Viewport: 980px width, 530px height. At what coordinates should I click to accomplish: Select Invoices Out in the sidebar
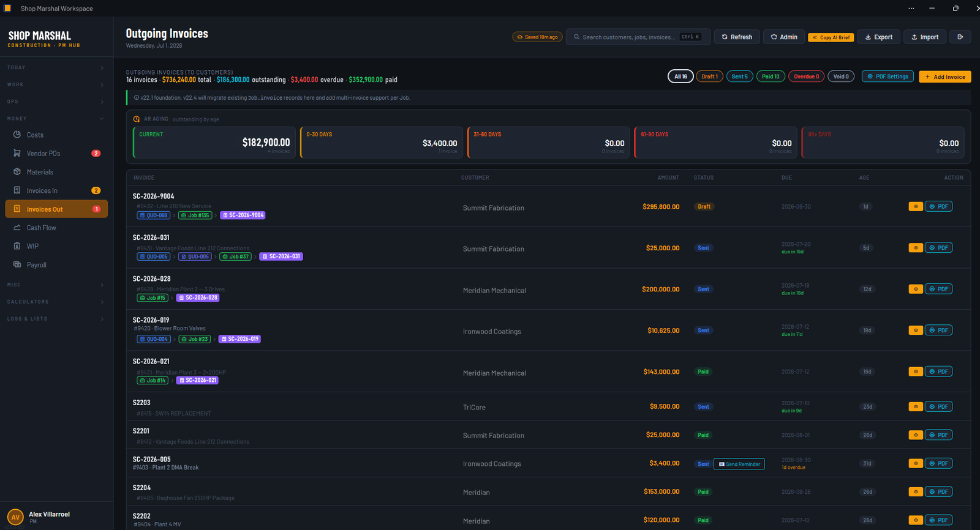(x=56, y=209)
